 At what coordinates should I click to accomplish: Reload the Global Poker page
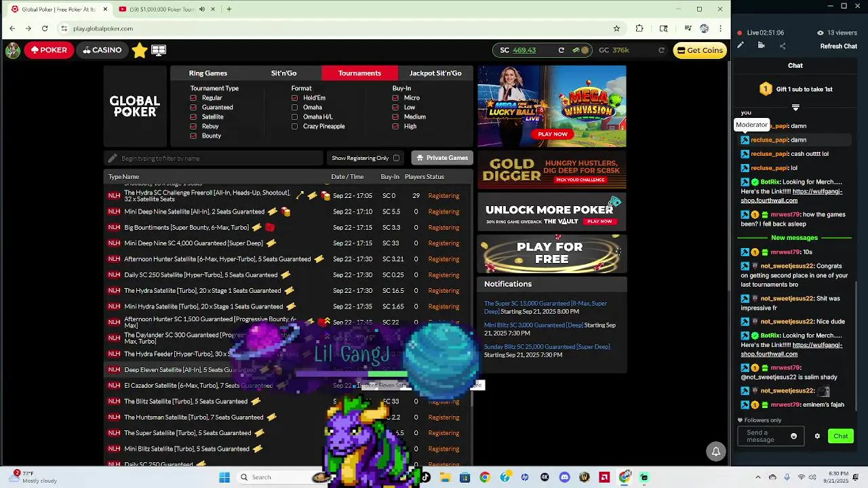tap(45, 28)
